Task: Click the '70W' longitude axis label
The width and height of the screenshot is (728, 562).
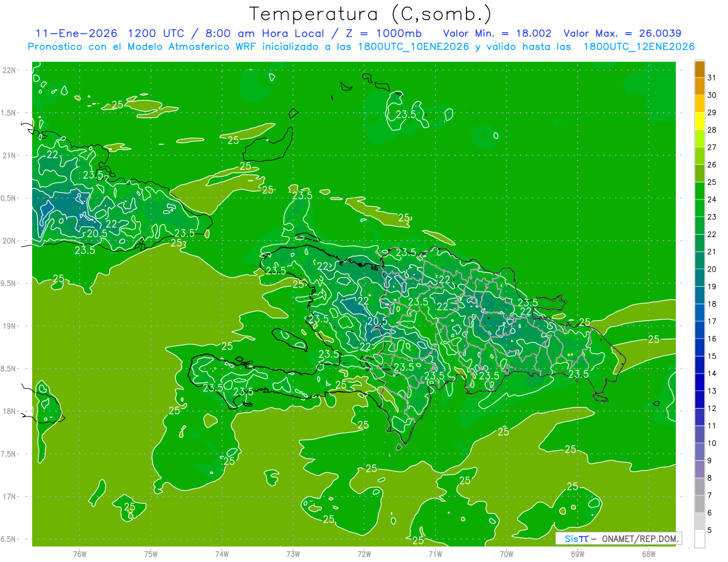Action: click(507, 554)
